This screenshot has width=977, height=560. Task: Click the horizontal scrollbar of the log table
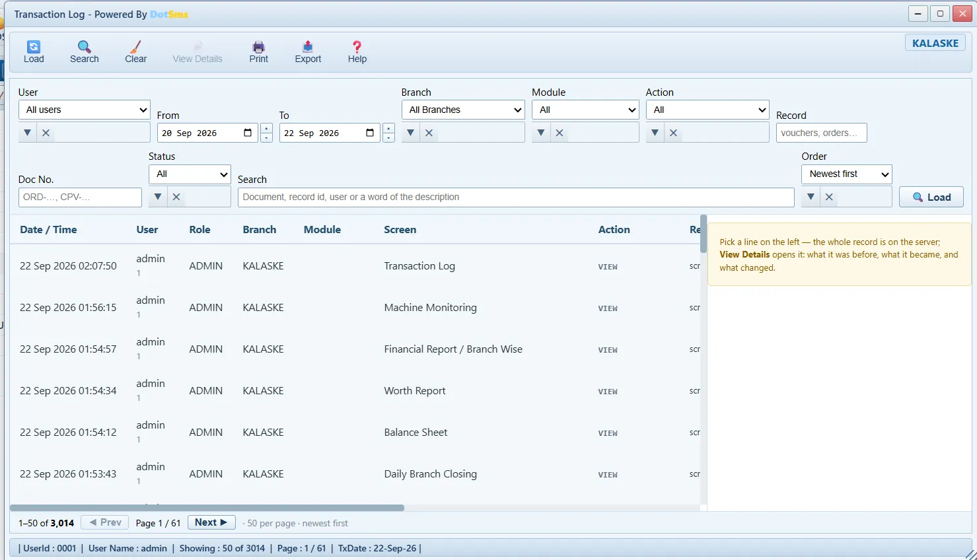(207, 508)
